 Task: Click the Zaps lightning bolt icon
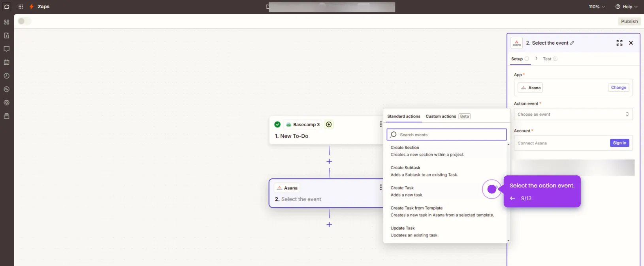(31, 7)
